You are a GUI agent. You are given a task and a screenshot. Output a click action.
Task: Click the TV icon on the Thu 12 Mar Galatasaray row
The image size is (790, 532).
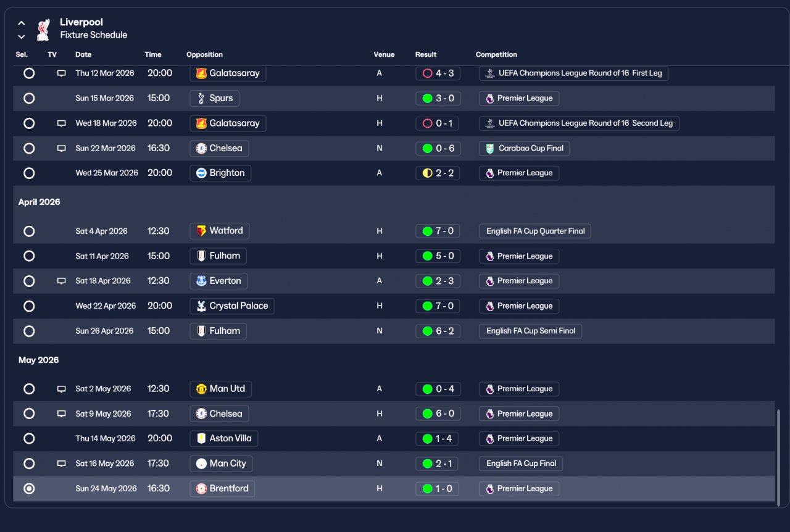[x=61, y=73]
